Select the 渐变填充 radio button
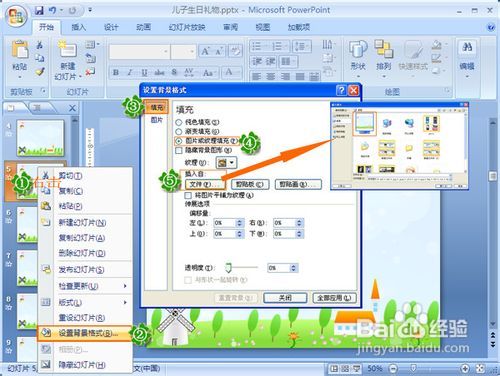Image resolution: width=500 pixels, height=376 pixels. pos(179,131)
